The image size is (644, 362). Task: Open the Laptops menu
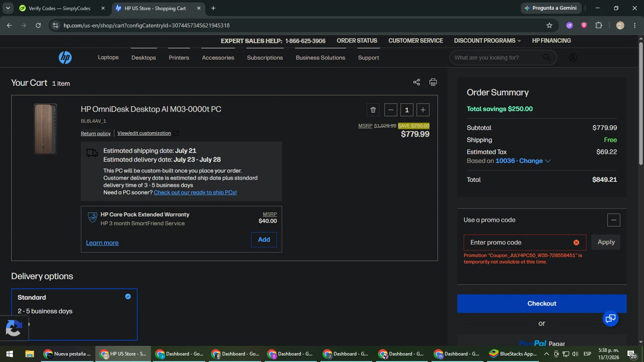click(x=108, y=57)
